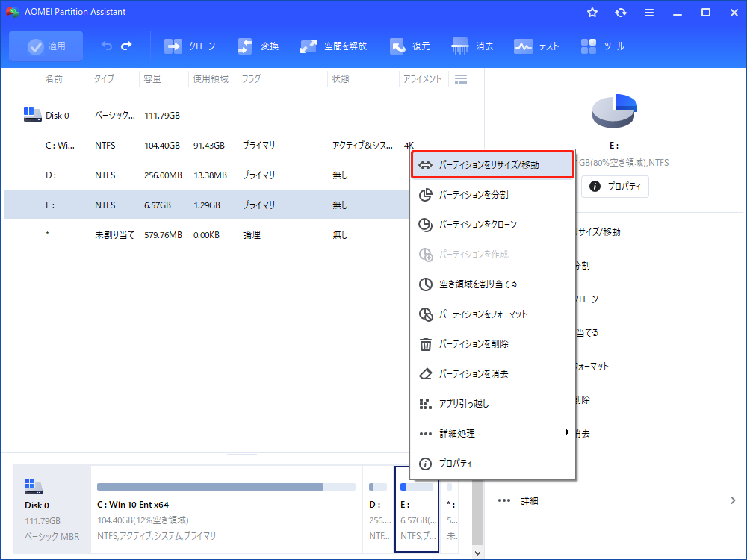Screen dimensions: 747x560
Task: Select パーティションをリサイズ/移動 from context menu
Action: pos(493,165)
